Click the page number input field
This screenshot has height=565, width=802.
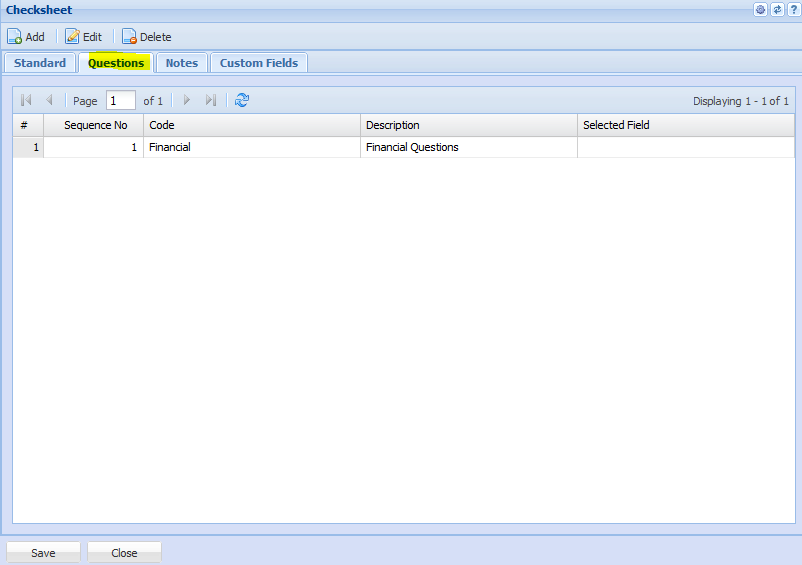pyautogui.click(x=120, y=101)
